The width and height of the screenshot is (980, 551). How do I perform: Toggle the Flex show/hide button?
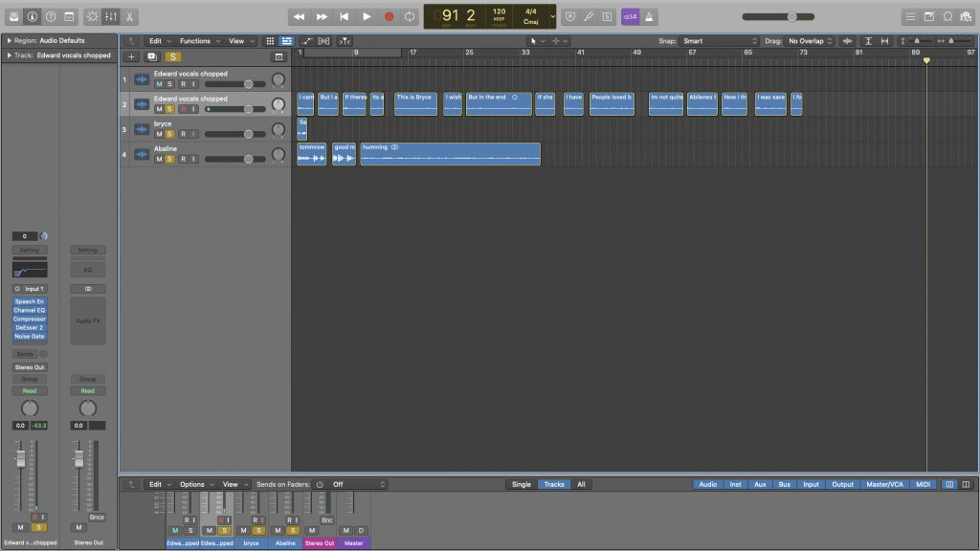pyautogui.click(x=323, y=41)
